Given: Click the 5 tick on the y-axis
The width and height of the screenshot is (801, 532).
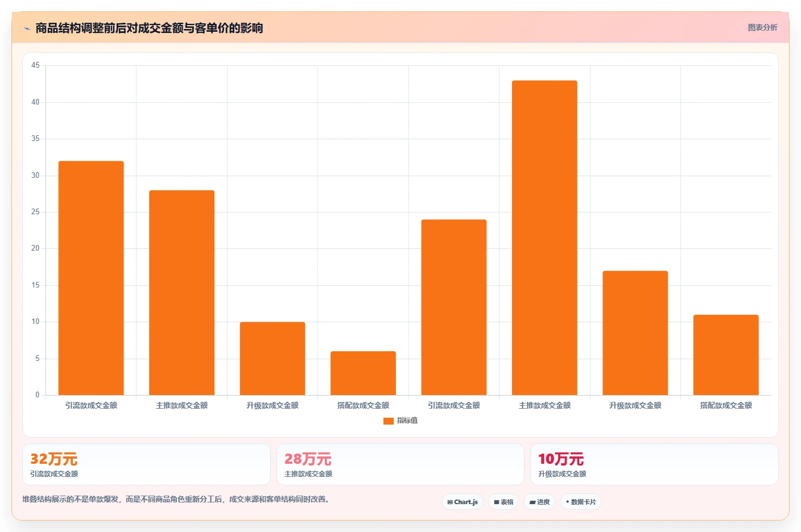Looking at the screenshot, I should 38,359.
